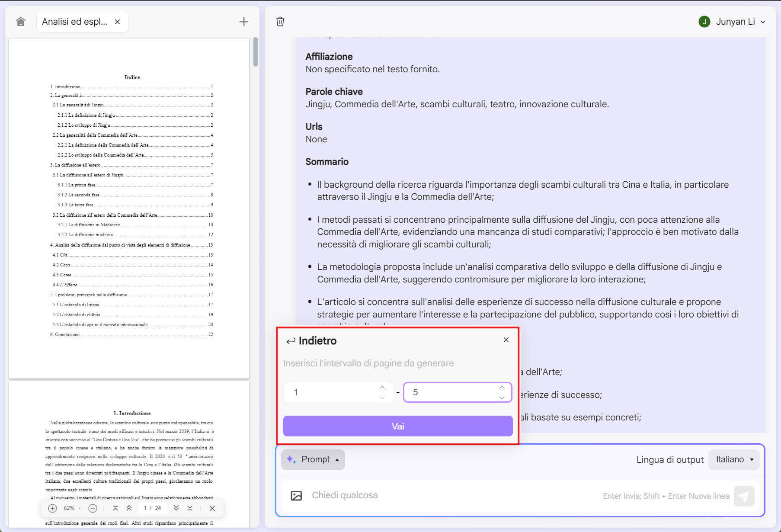Image resolution: width=781 pixels, height=532 pixels.
Task: Go to previous page icon
Action: click(129, 508)
